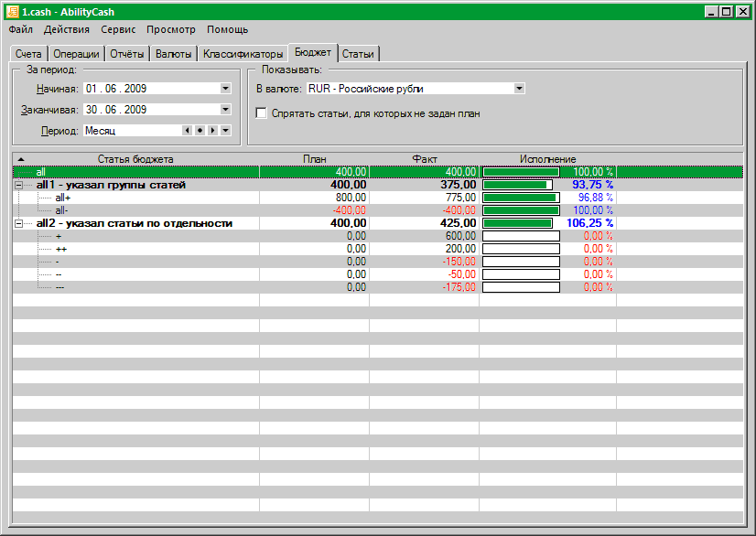Open the Файл menu
This screenshot has height=536, width=756.
pos(20,29)
